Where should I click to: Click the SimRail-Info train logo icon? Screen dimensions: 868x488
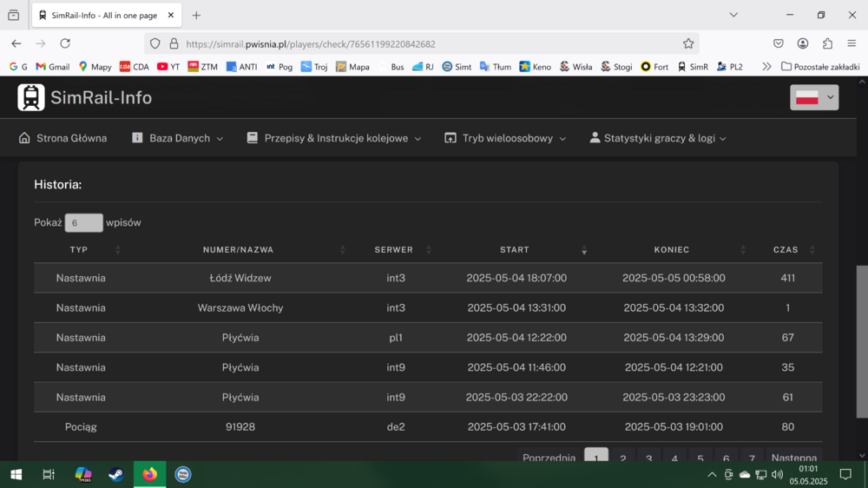pyautogui.click(x=31, y=97)
